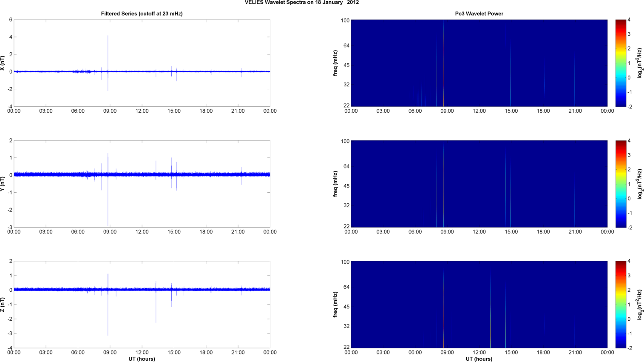Screen dimensions: 644x362
Task: Click 'freq (mHz)' label of top wavelet plot
Action: [335, 63]
